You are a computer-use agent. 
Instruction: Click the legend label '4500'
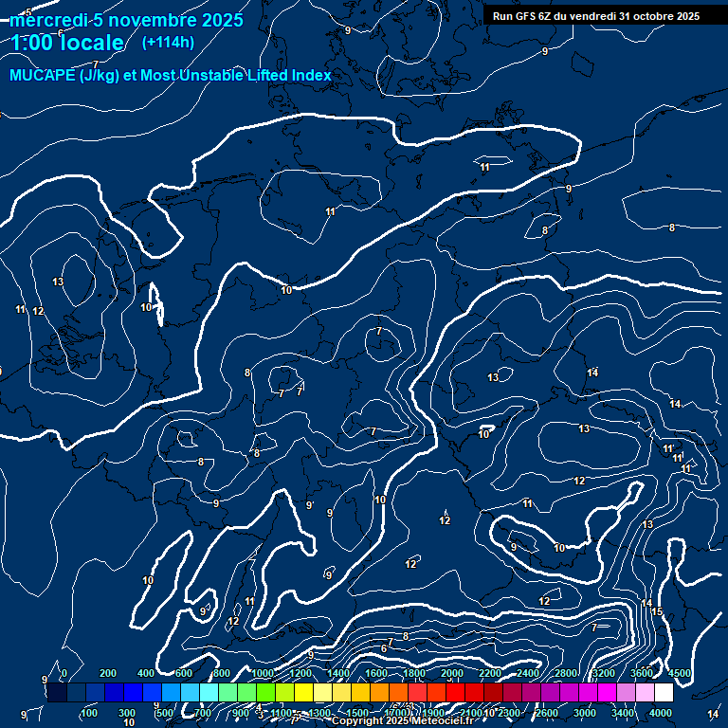pos(680,673)
